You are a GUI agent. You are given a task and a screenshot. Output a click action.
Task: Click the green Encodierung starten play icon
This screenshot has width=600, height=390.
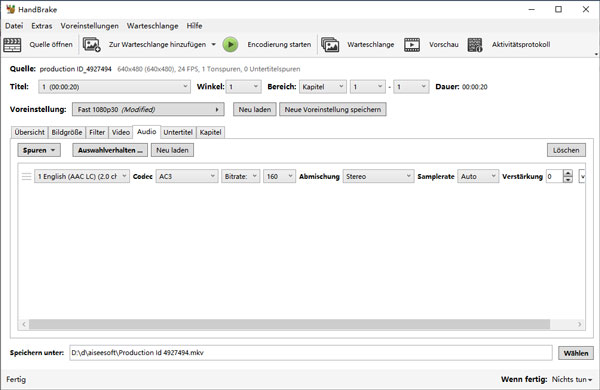(x=230, y=45)
